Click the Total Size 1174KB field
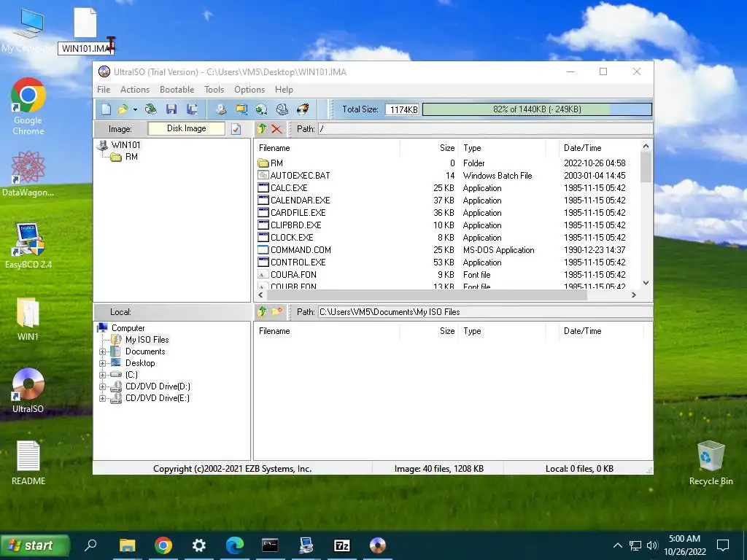The height and width of the screenshot is (560, 747). 403,109
